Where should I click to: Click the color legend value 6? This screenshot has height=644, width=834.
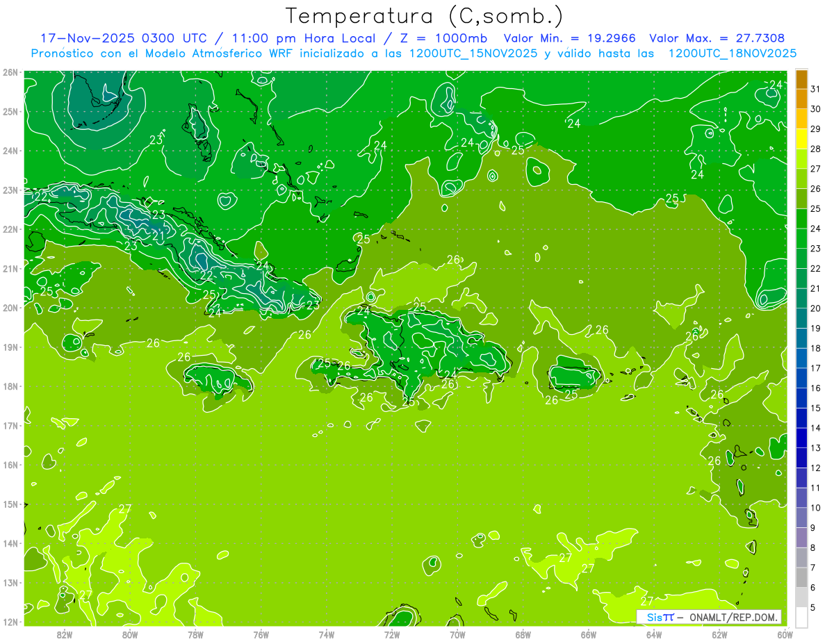(812, 588)
